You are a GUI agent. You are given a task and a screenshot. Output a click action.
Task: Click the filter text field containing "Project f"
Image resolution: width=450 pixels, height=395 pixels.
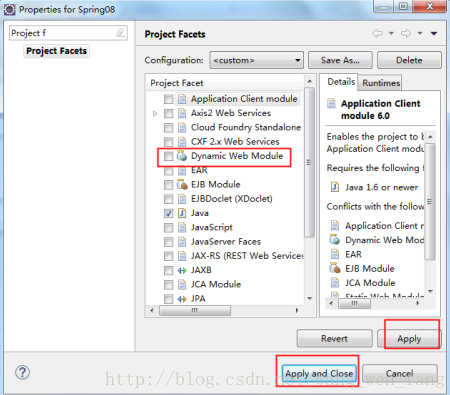(68, 33)
